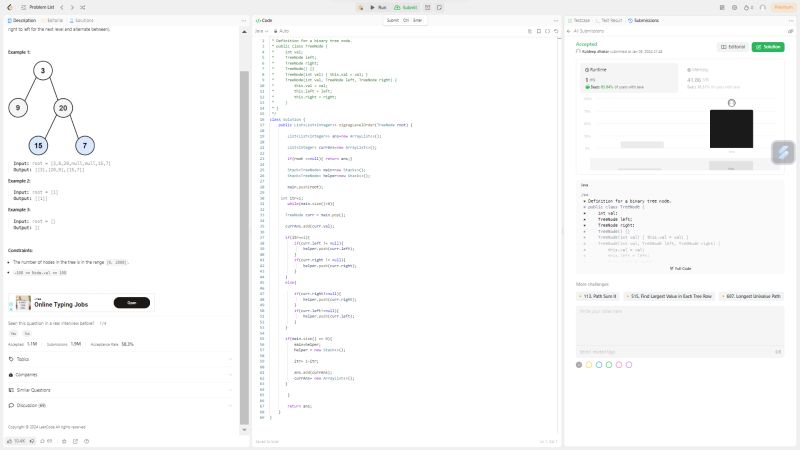The image size is (800, 450).
Task: Open submissions panel ellipsis menu
Action: tap(791, 20)
